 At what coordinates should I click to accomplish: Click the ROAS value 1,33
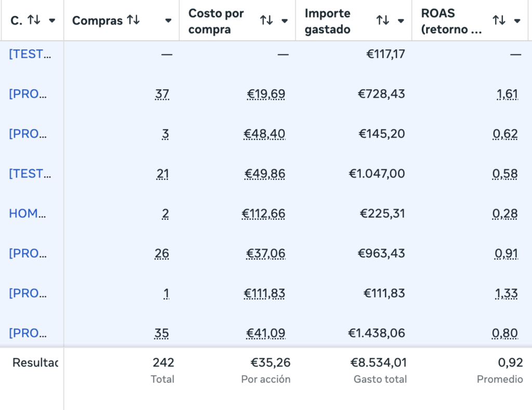(x=507, y=293)
